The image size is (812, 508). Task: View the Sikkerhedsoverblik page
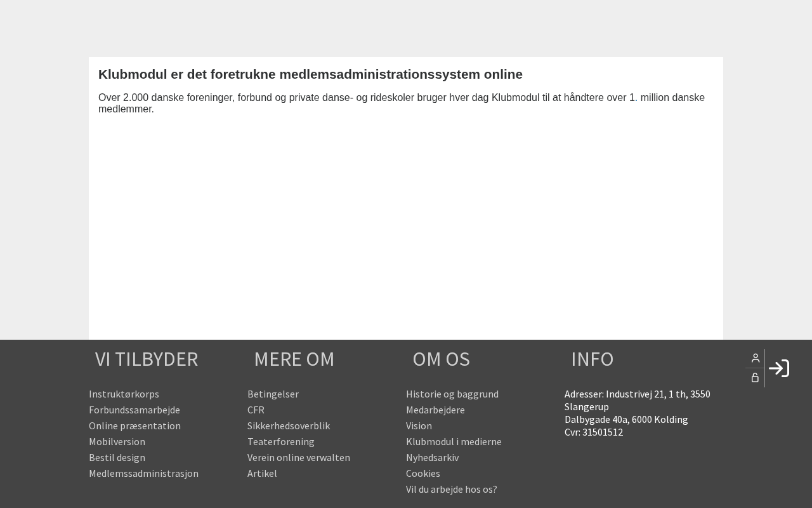(x=289, y=425)
